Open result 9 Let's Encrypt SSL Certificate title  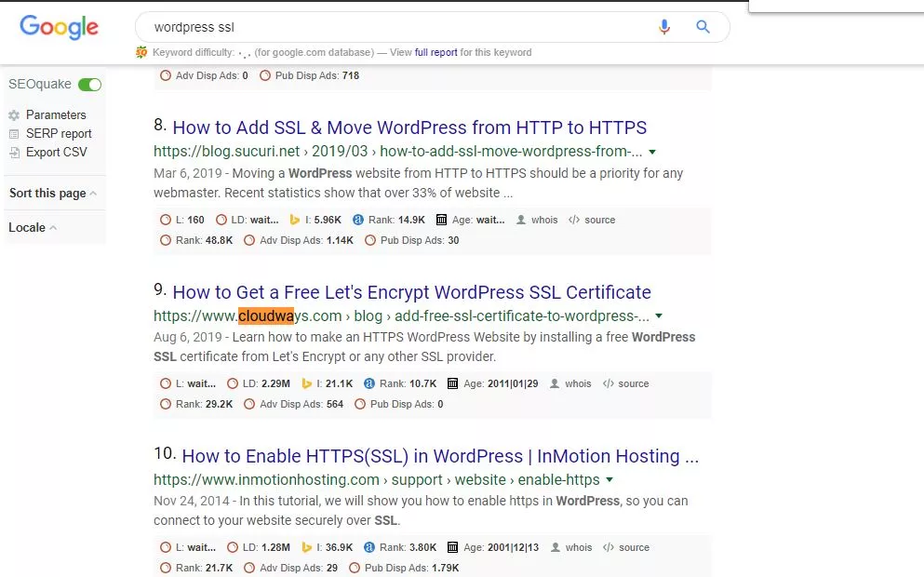tap(411, 292)
